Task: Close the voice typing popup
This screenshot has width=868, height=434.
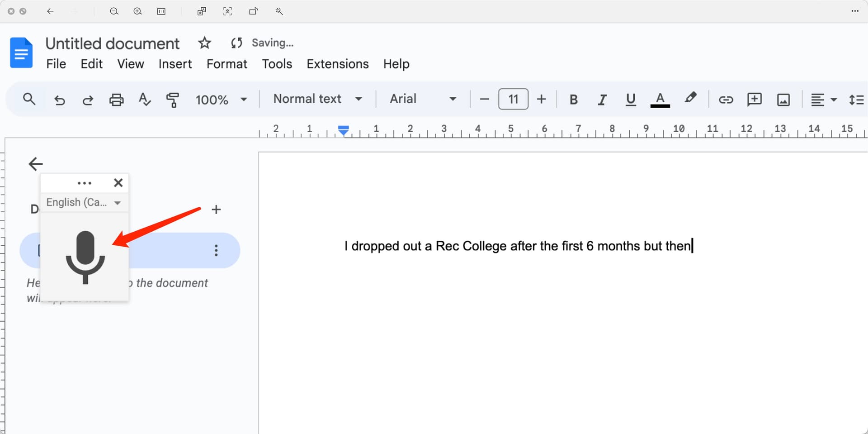Action: click(x=118, y=183)
